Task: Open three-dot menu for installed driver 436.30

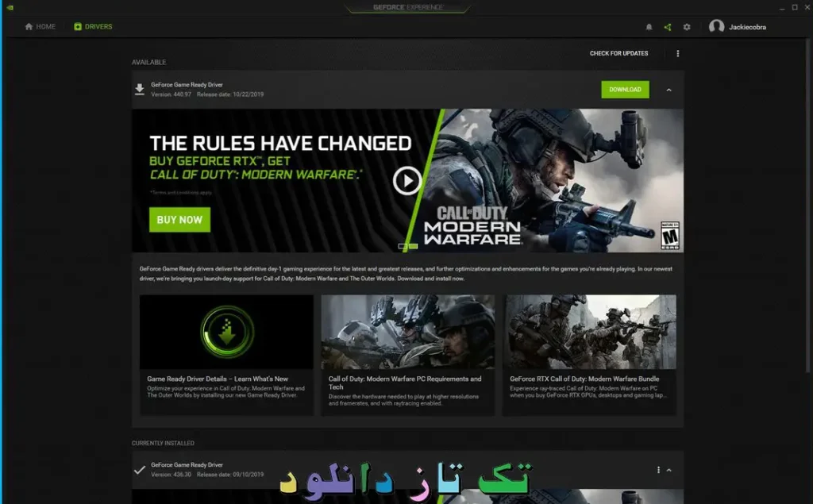Action: [658, 470]
